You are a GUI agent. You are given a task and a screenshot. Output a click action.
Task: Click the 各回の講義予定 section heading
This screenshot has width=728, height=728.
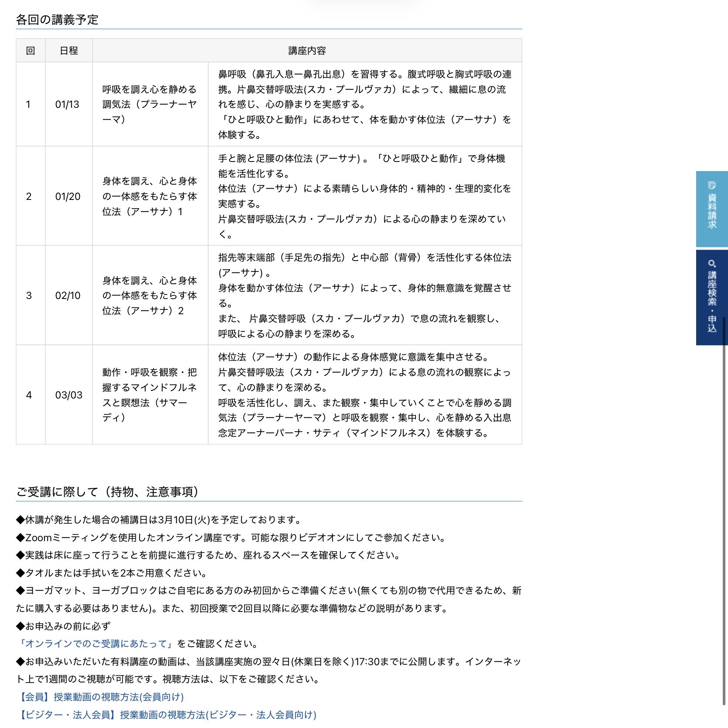[57, 20]
